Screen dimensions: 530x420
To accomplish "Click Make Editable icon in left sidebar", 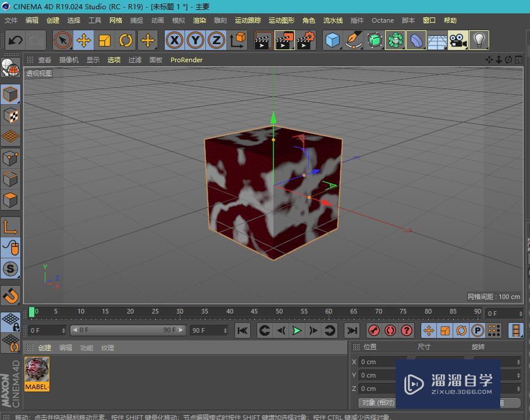I will 10,67.
